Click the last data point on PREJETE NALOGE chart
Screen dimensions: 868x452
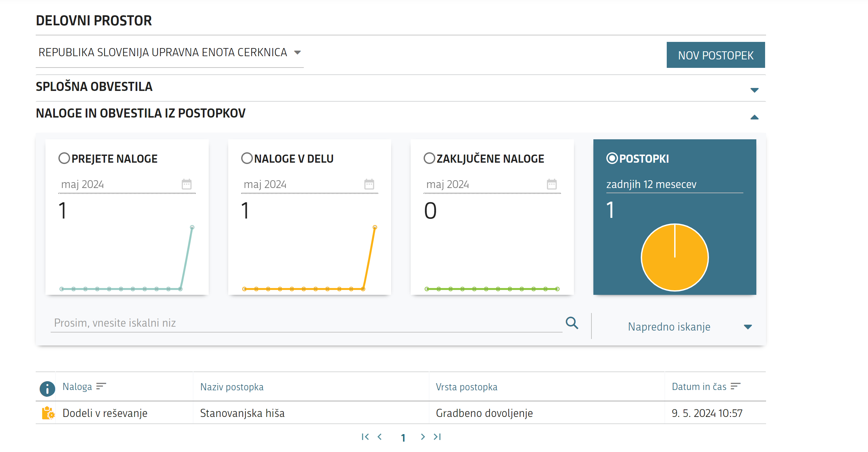pos(192,227)
